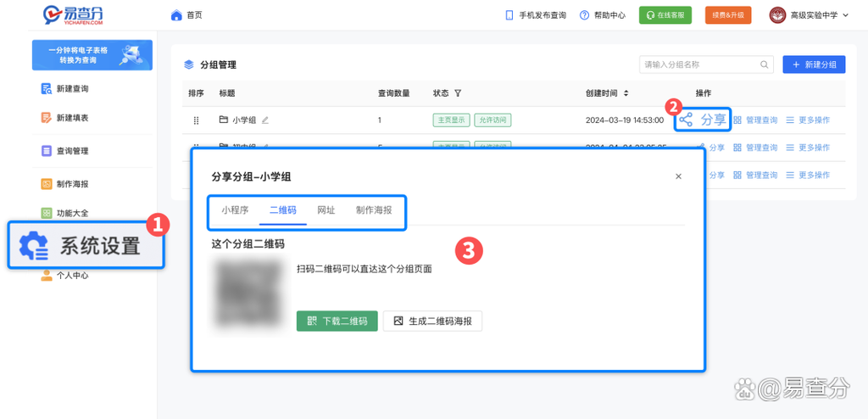Image resolution: width=868 pixels, height=419 pixels.
Task: Open 制作海报 in the sidebar
Action: tap(72, 184)
